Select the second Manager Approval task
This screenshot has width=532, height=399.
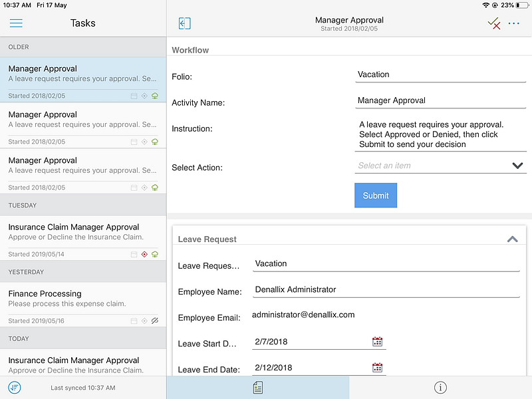(83, 120)
